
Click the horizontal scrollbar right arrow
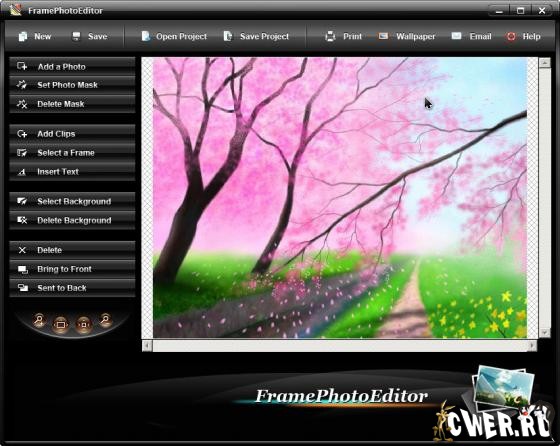point(532,346)
